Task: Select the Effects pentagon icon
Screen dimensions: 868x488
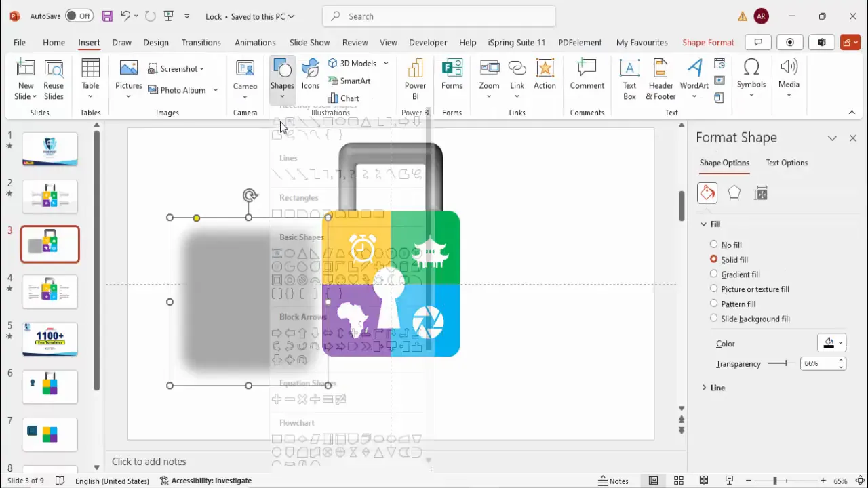Action: click(x=734, y=193)
